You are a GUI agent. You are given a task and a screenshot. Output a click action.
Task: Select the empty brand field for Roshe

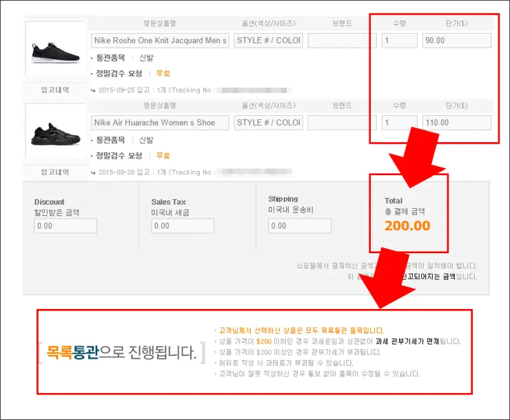[342, 41]
